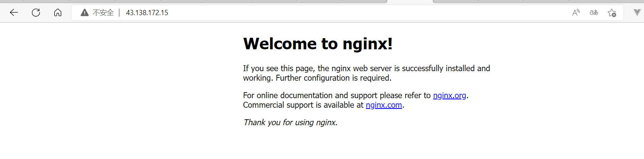Viewport: 644px width, 159px height.
Task: Open the Vue devtools extension icon
Action: pyautogui.click(x=637, y=13)
